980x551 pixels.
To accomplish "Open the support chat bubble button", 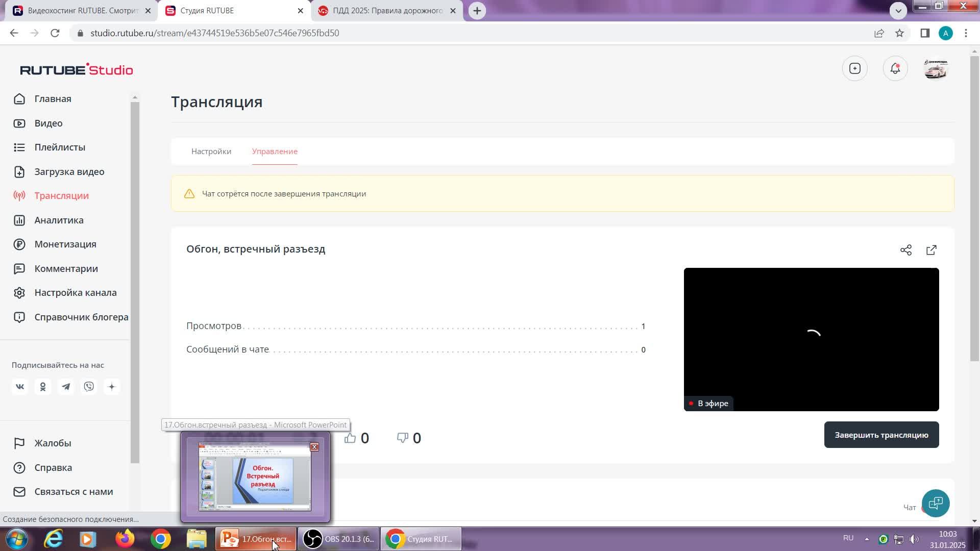I will 936,504.
